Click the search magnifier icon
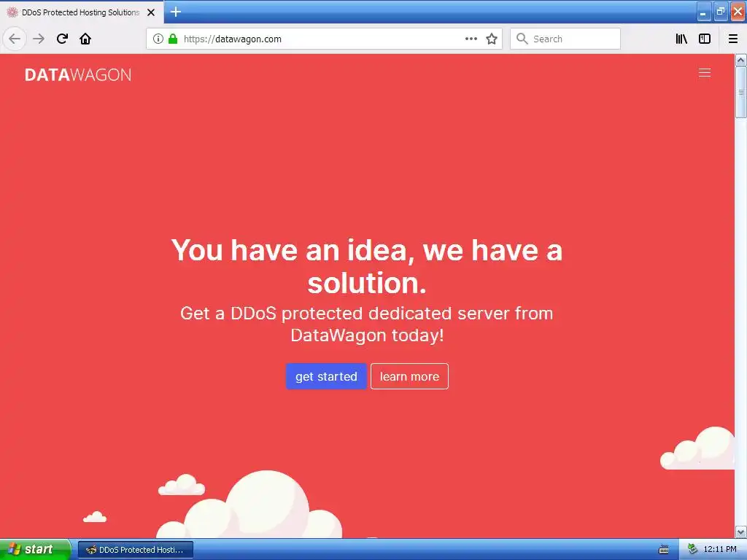This screenshot has width=747, height=560. click(x=522, y=39)
